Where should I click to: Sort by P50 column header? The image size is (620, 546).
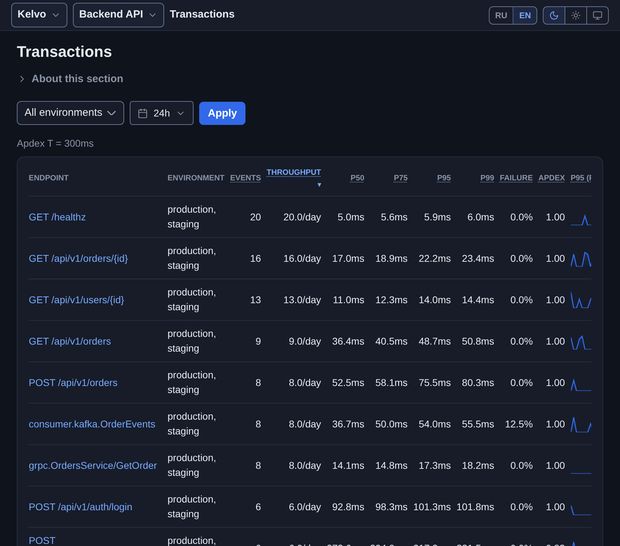357,178
